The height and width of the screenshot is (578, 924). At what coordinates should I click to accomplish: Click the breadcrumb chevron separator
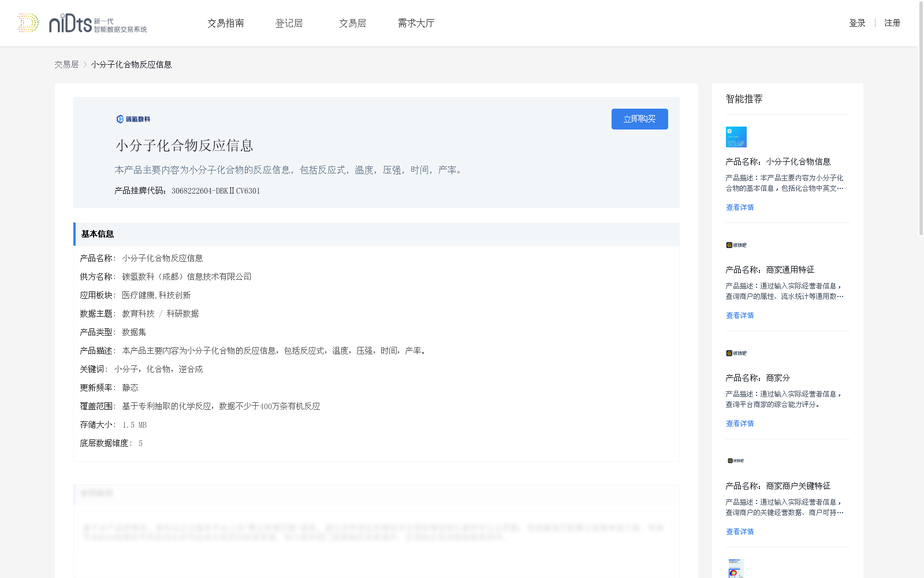85,65
